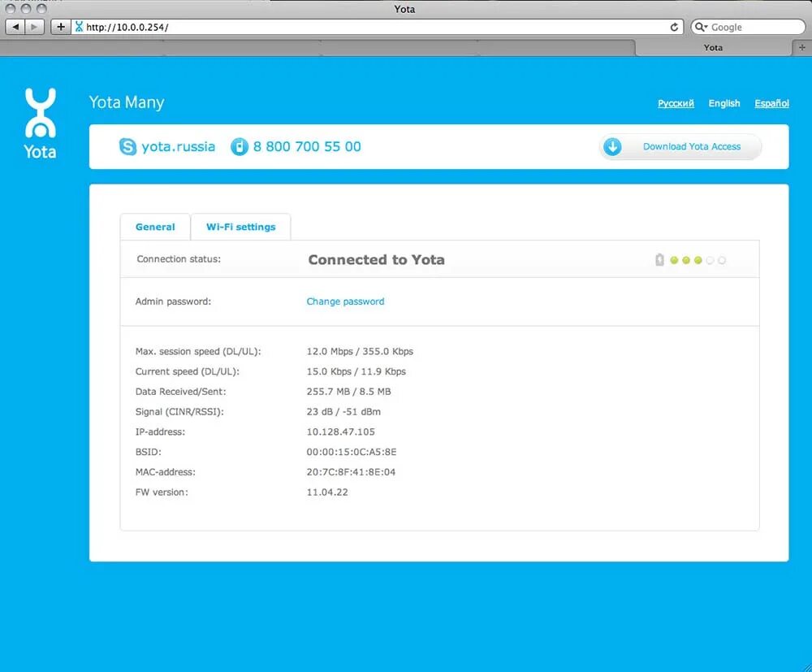The height and width of the screenshot is (672, 812).
Task: Go back with the browser back arrow
Action: pos(15,27)
